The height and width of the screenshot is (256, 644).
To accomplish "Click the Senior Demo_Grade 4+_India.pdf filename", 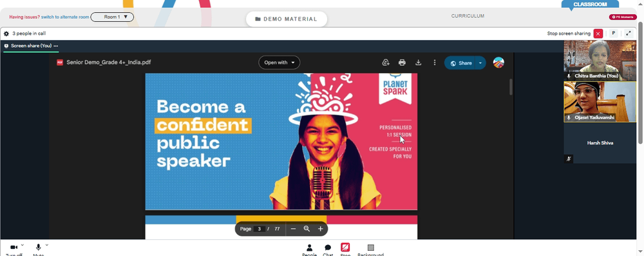I will pos(108,63).
